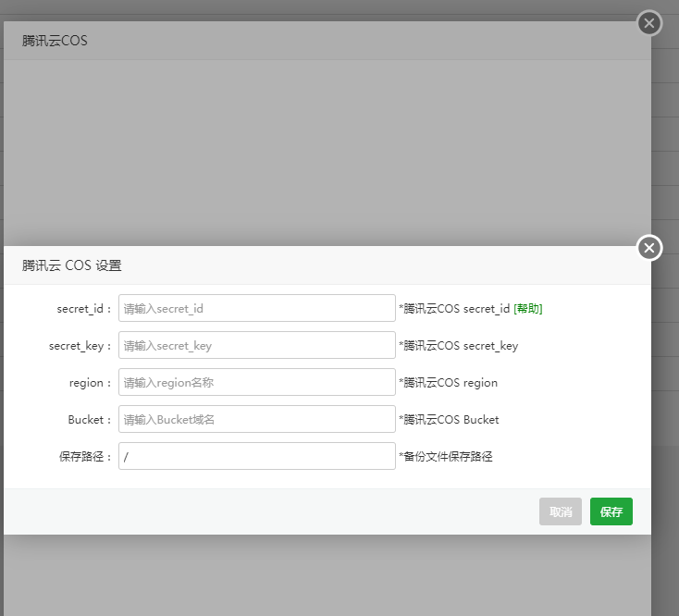Image resolution: width=679 pixels, height=616 pixels.
Task: Close the 腾讯云 COS 设置 dialog
Action: (x=649, y=248)
